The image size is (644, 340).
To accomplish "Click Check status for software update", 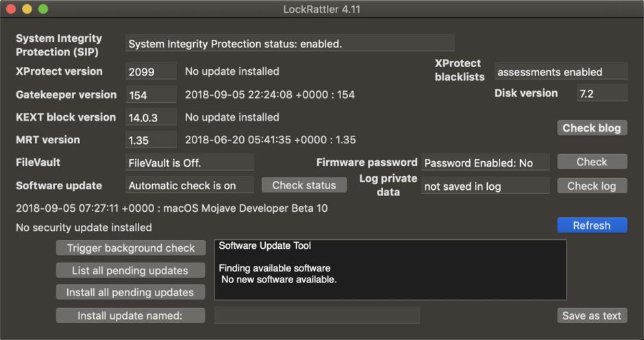I will (304, 185).
